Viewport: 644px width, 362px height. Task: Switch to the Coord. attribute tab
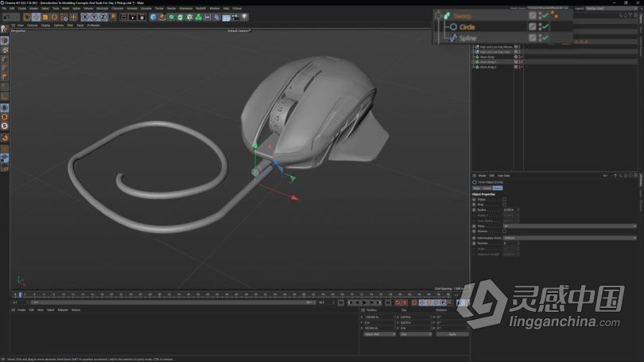tap(487, 189)
